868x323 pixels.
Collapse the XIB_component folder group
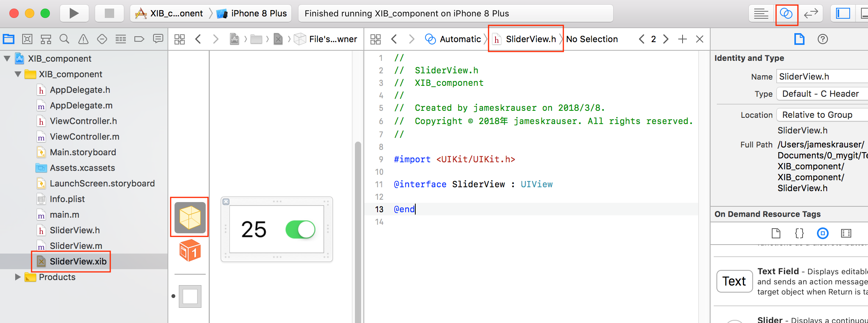coord(18,74)
